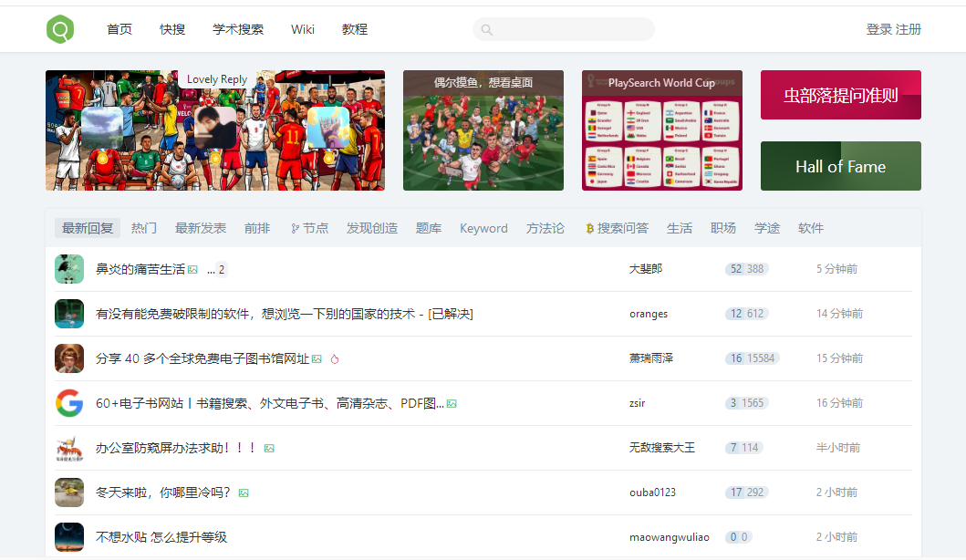This screenshot has width=966, height=560.
Task: Open the PlaySearch World Cup banner
Action: point(661,130)
